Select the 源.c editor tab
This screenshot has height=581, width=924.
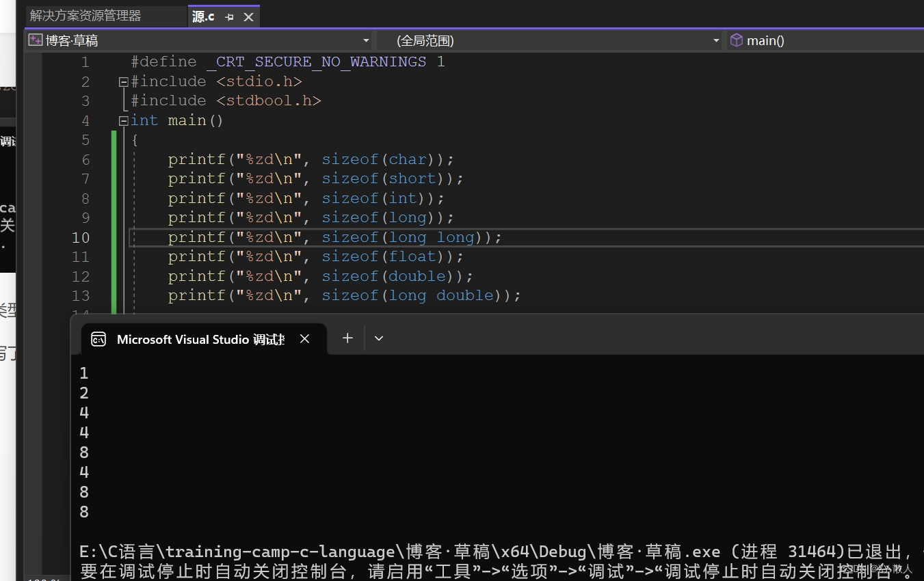(203, 16)
